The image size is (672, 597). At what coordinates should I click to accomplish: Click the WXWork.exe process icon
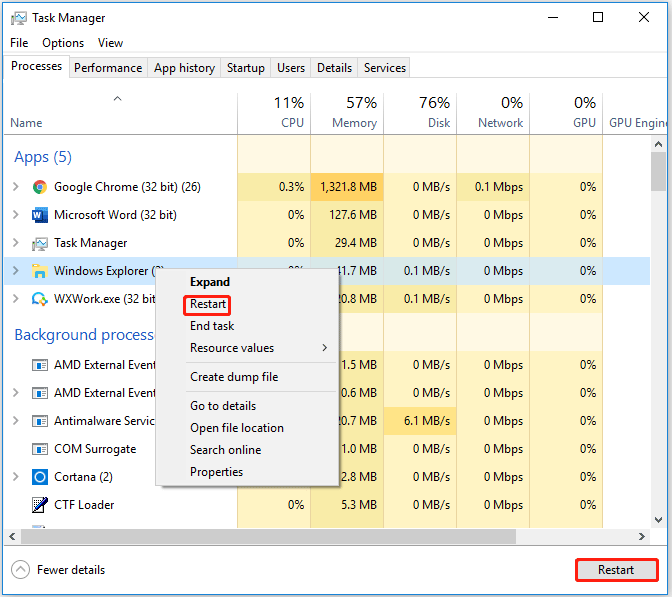click(40, 299)
